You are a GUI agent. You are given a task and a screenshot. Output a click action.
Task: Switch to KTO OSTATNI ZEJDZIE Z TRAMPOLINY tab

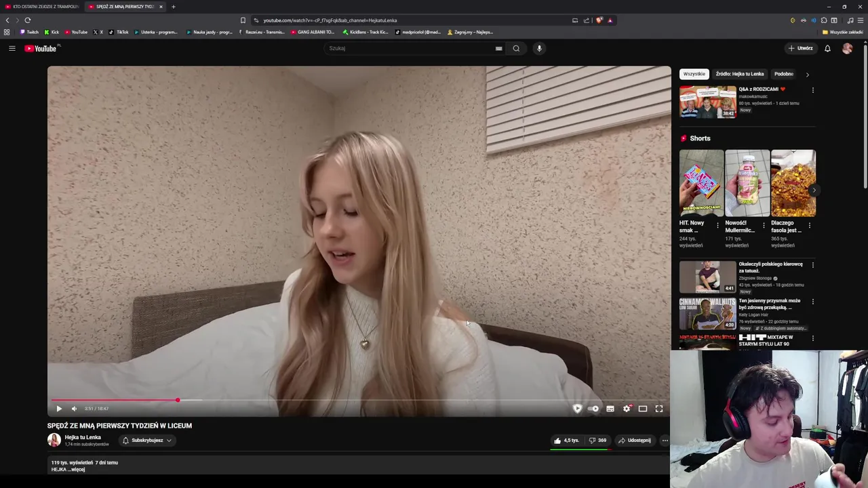[x=42, y=7]
